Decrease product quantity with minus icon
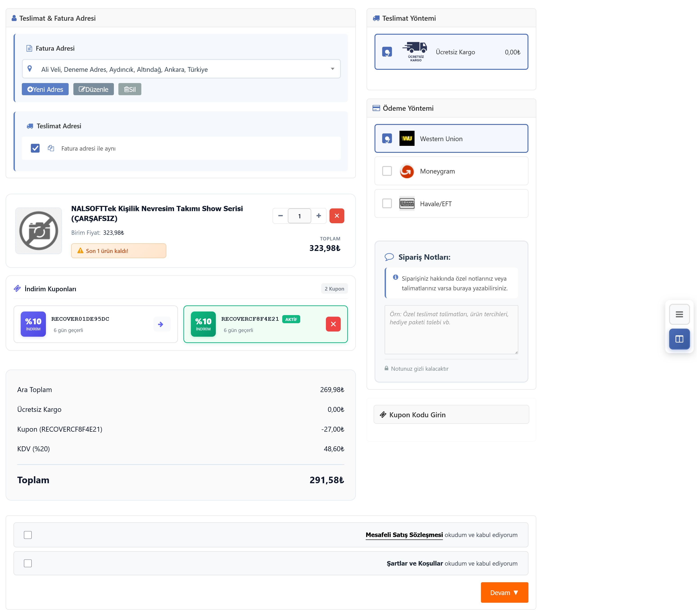This screenshot has height=616, width=697. (x=280, y=216)
